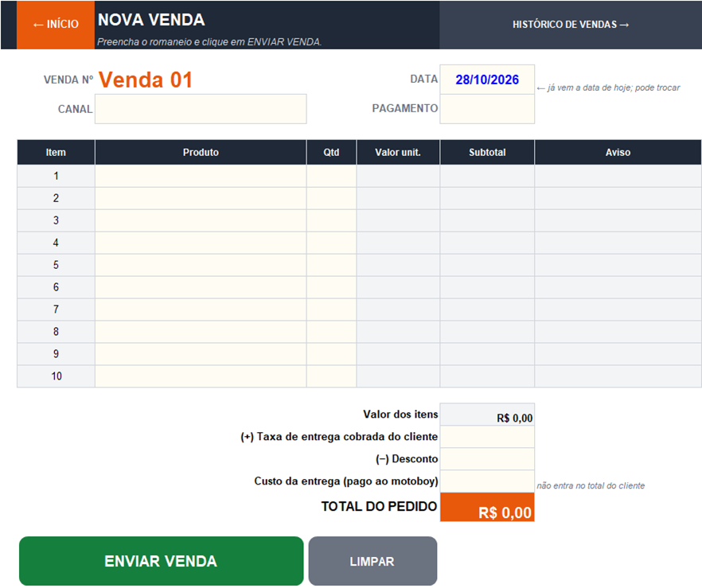The image size is (702, 588).
Task: Click Qtd cell of item 5
Action: pyautogui.click(x=331, y=265)
